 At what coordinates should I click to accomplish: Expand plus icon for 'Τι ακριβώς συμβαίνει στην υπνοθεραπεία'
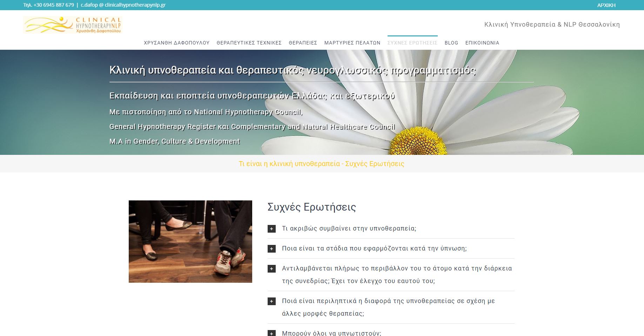click(271, 229)
